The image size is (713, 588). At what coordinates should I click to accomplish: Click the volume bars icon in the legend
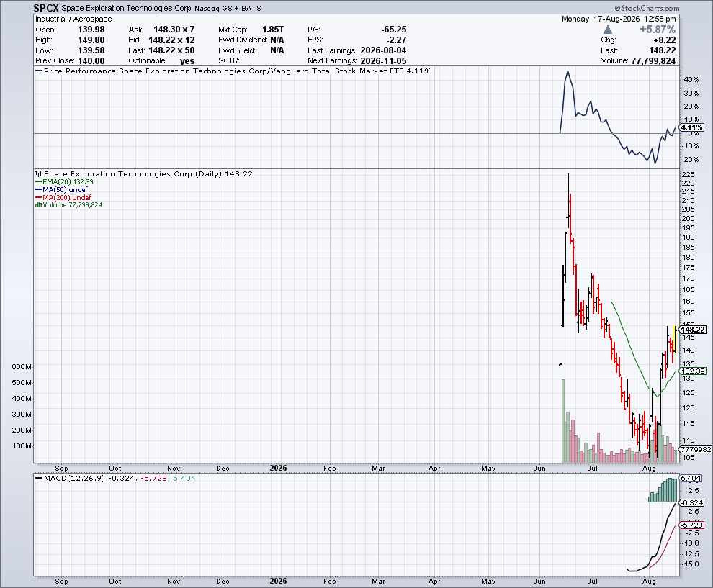pyautogui.click(x=38, y=205)
